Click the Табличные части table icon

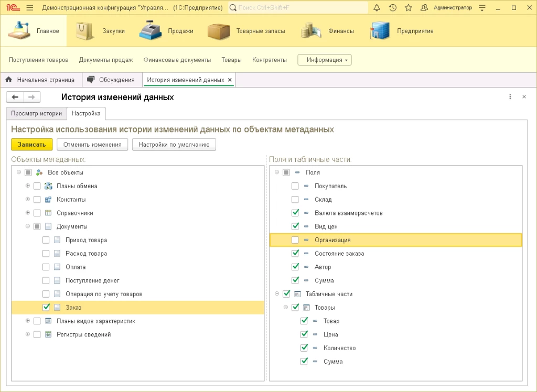tap(298, 294)
